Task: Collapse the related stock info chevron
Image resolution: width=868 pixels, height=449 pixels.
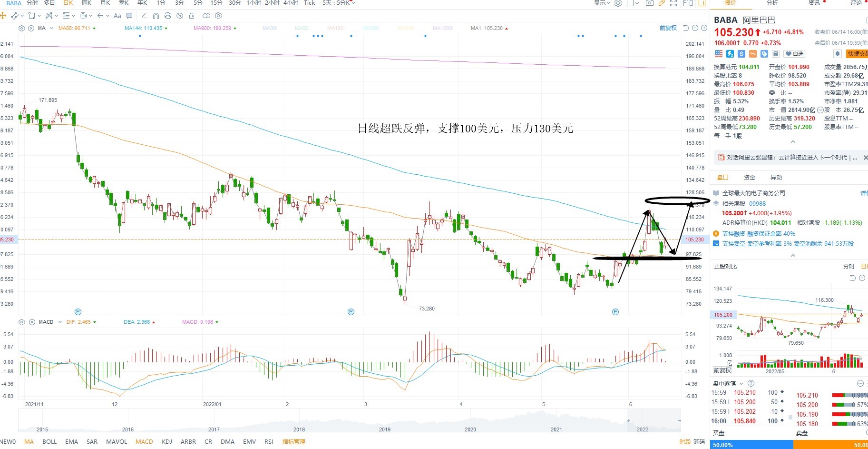Action: point(793,256)
